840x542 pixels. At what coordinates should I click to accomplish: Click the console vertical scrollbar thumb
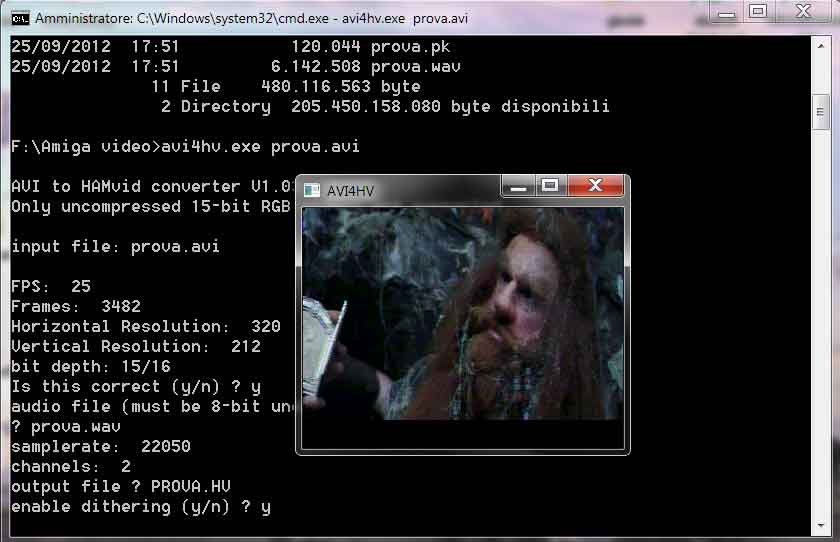[x=821, y=111]
